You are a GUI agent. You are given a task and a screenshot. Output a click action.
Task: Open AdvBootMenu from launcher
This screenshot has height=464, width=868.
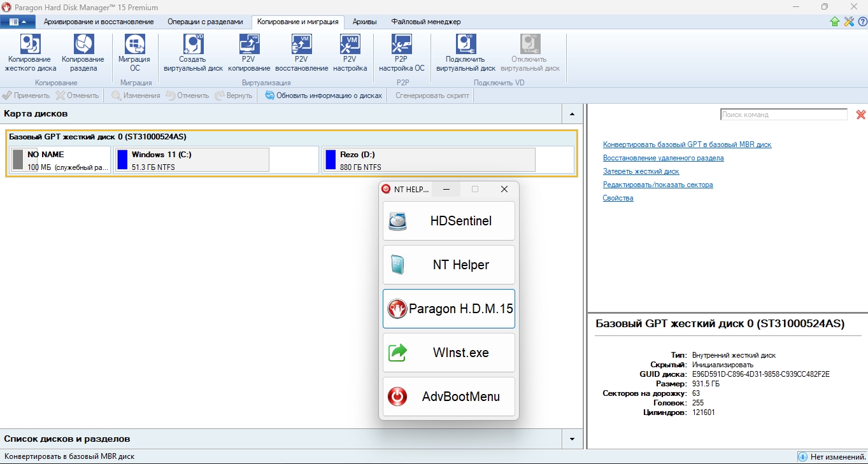click(x=449, y=397)
